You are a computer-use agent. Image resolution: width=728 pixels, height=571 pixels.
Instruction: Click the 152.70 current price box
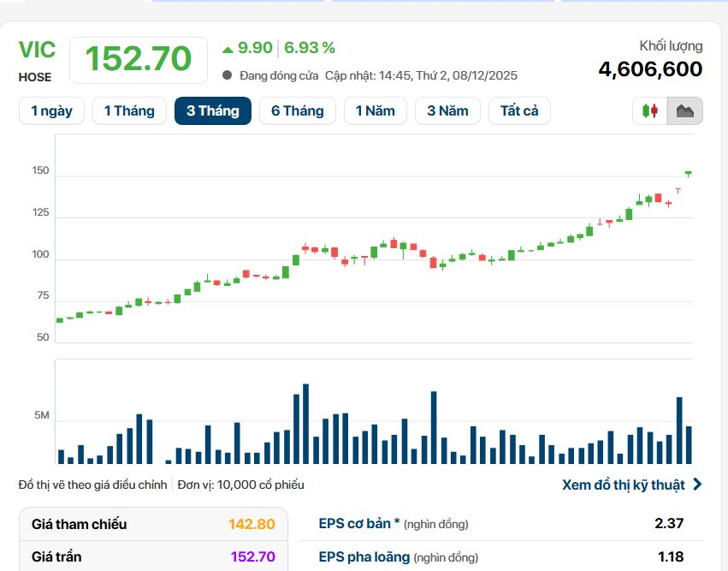[138, 58]
